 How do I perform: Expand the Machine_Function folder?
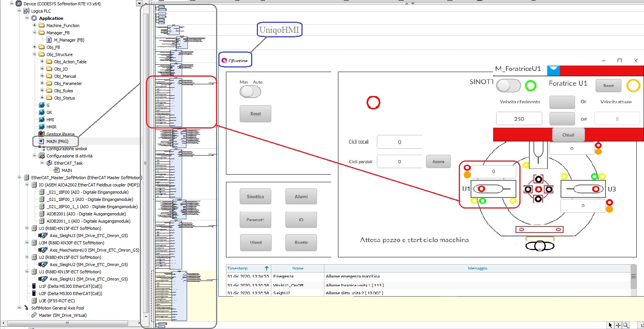[x=34, y=25]
